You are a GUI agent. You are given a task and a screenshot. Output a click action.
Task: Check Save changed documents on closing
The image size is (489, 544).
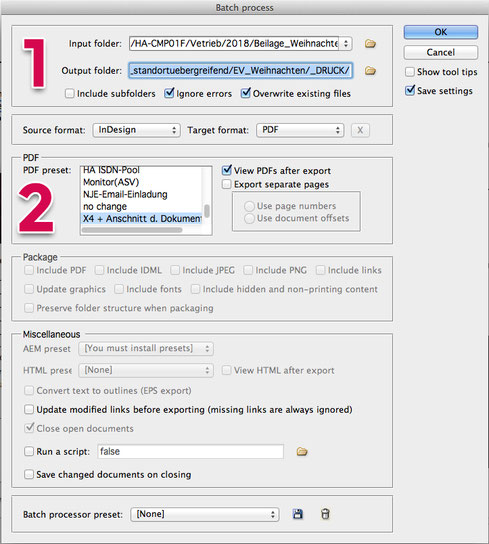[29, 474]
